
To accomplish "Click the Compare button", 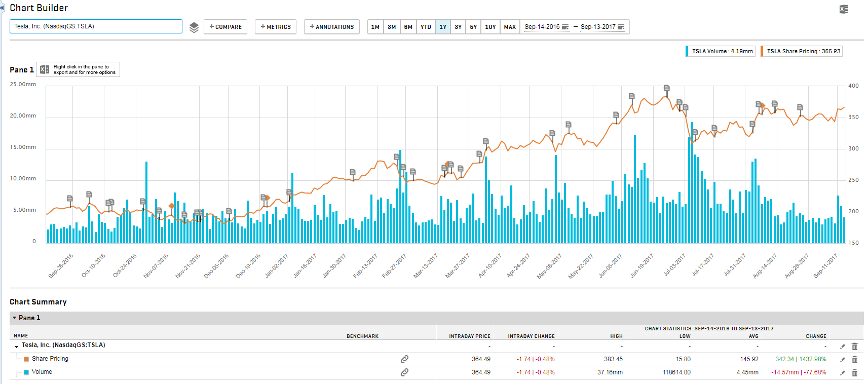I will [x=225, y=27].
